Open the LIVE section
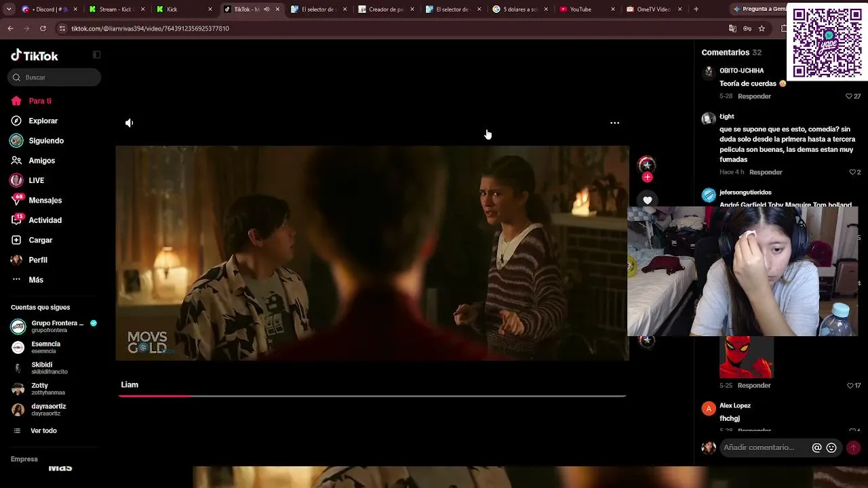The width and height of the screenshot is (868, 488). coord(36,180)
